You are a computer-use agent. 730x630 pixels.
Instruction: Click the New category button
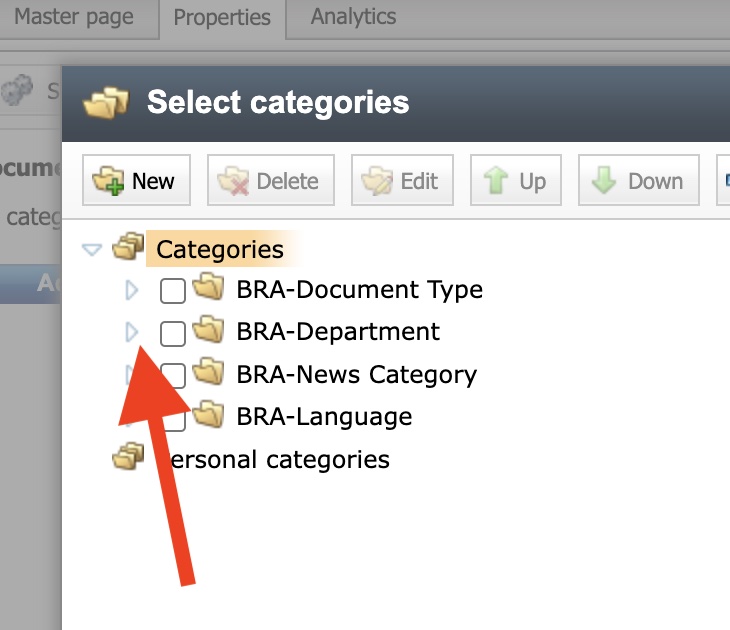[x=135, y=181]
